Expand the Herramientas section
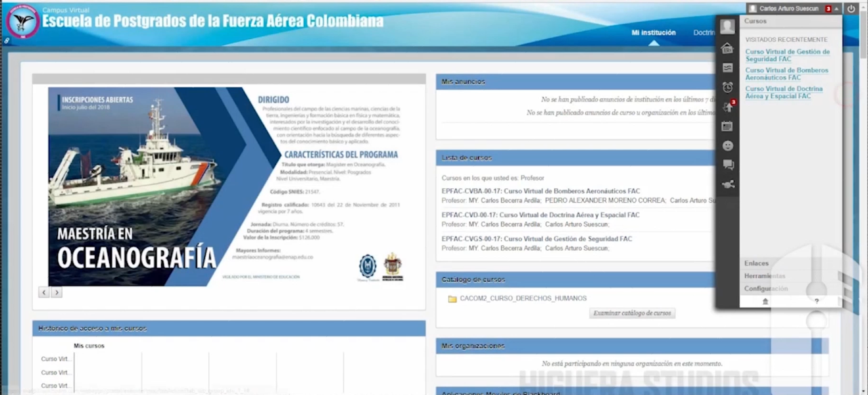 (764, 276)
